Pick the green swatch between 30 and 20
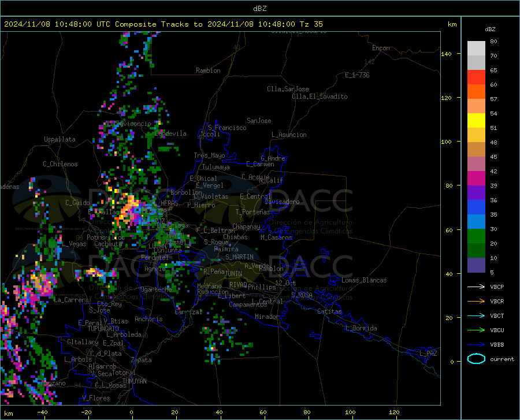The width and height of the screenshot is (520, 420). coord(476,236)
